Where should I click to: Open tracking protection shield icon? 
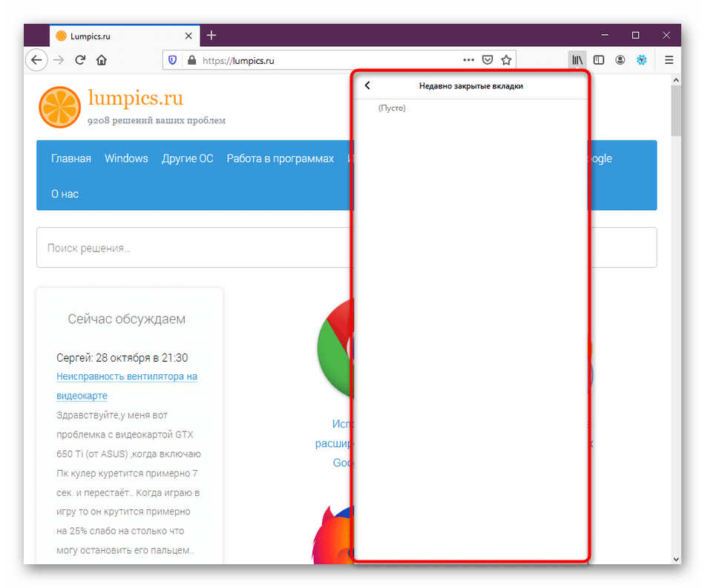pyautogui.click(x=173, y=60)
